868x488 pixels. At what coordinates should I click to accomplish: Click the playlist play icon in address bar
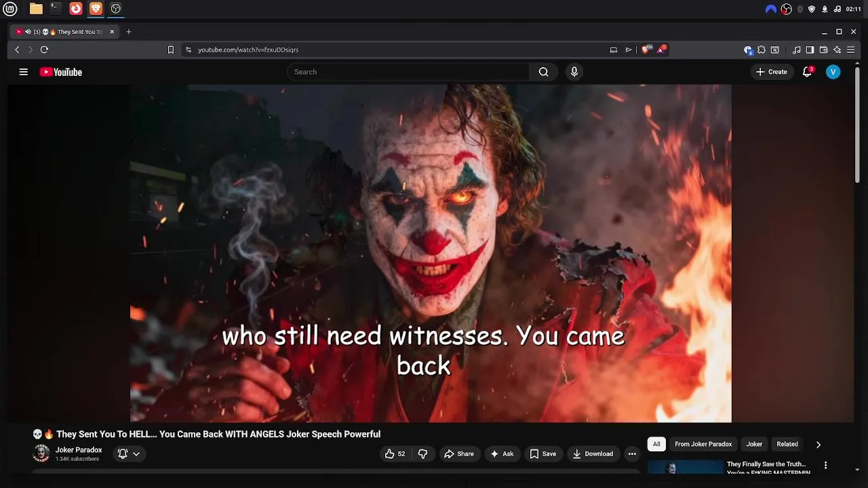(629, 49)
